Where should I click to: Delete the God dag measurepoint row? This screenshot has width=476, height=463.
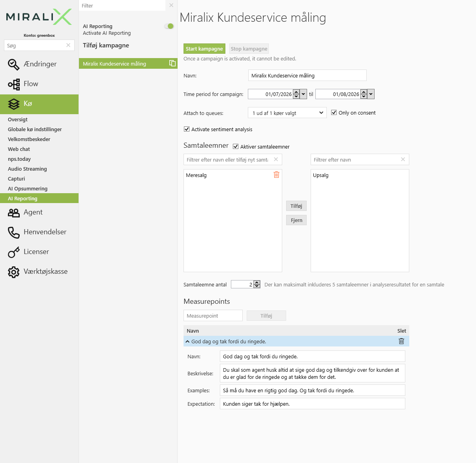tap(401, 341)
